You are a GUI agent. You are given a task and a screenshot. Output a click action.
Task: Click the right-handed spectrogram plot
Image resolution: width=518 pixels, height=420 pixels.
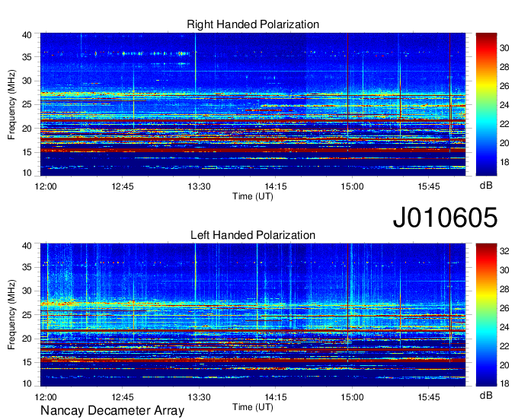tap(253, 104)
